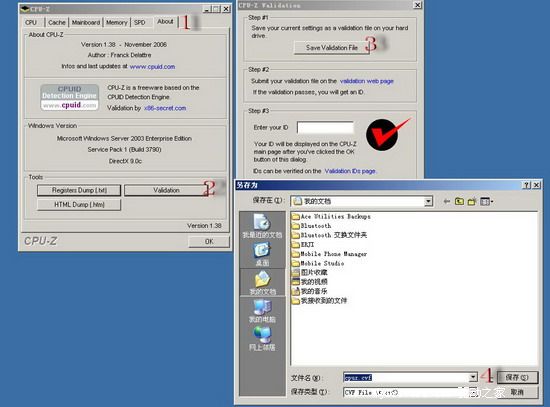Open the view menu icon in the save dialog

point(486,201)
